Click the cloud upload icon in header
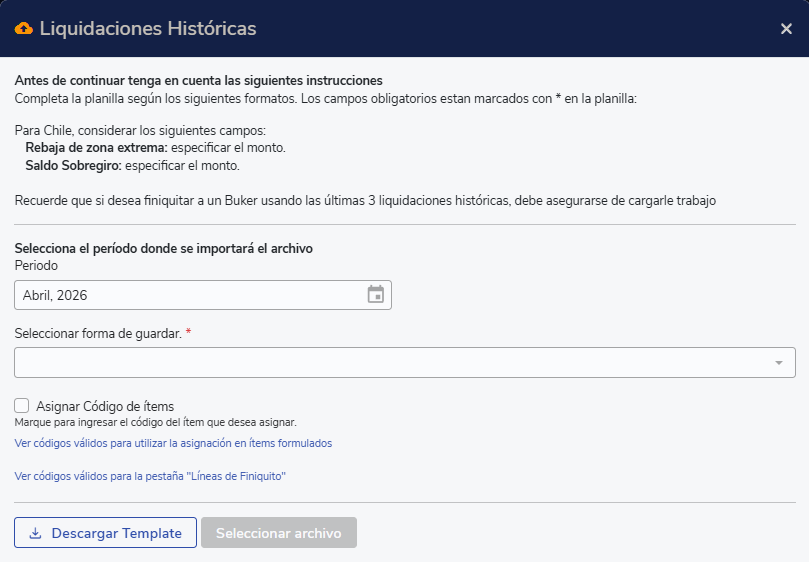809x562 pixels. (x=23, y=29)
